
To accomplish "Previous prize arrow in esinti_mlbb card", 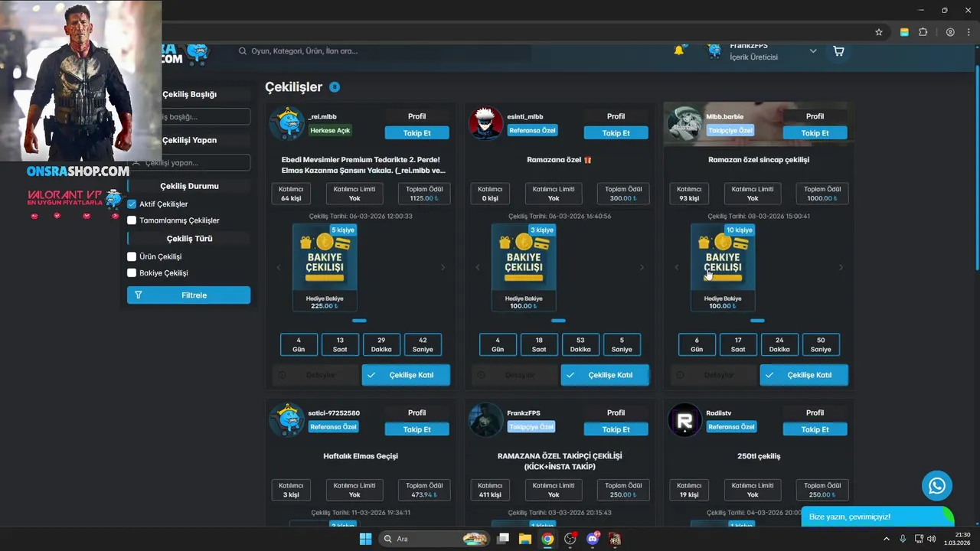I will (478, 267).
